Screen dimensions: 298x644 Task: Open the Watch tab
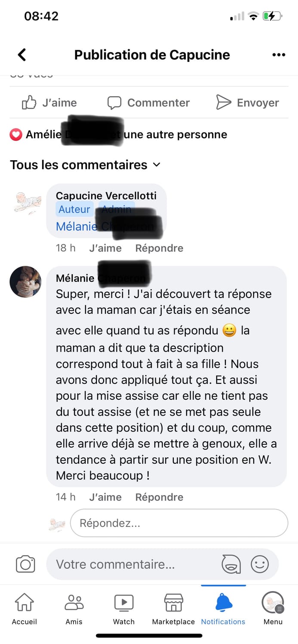(124, 609)
